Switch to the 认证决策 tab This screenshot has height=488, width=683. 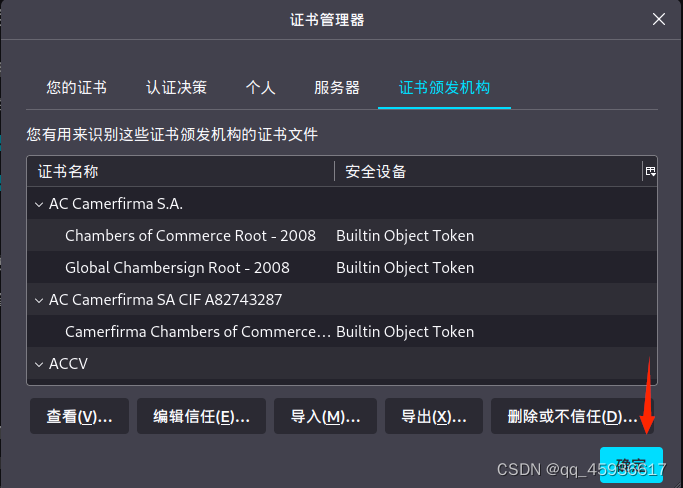[176, 88]
